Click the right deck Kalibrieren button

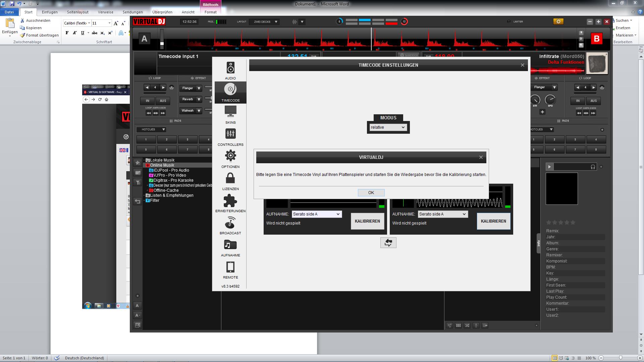tap(493, 221)
